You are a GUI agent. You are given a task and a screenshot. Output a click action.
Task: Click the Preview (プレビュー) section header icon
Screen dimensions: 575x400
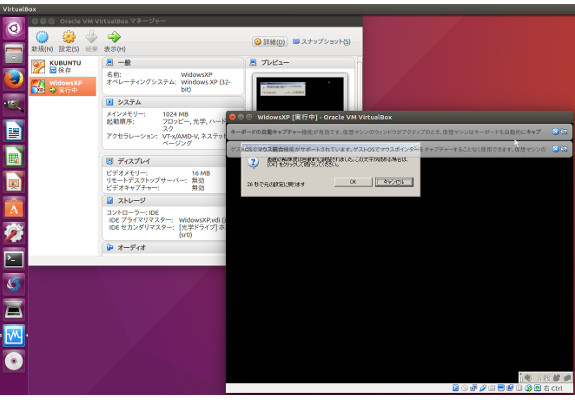tap(253, 62)
